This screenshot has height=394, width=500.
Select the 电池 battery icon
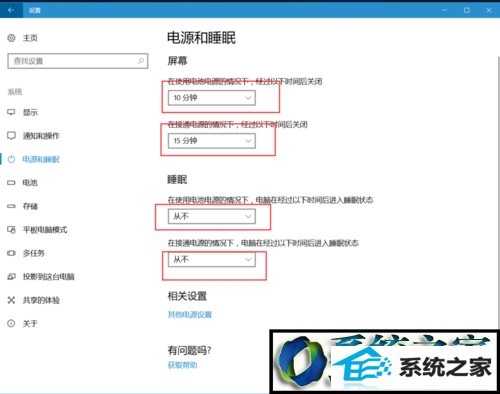pyautogui.click(x=11, y=183)
